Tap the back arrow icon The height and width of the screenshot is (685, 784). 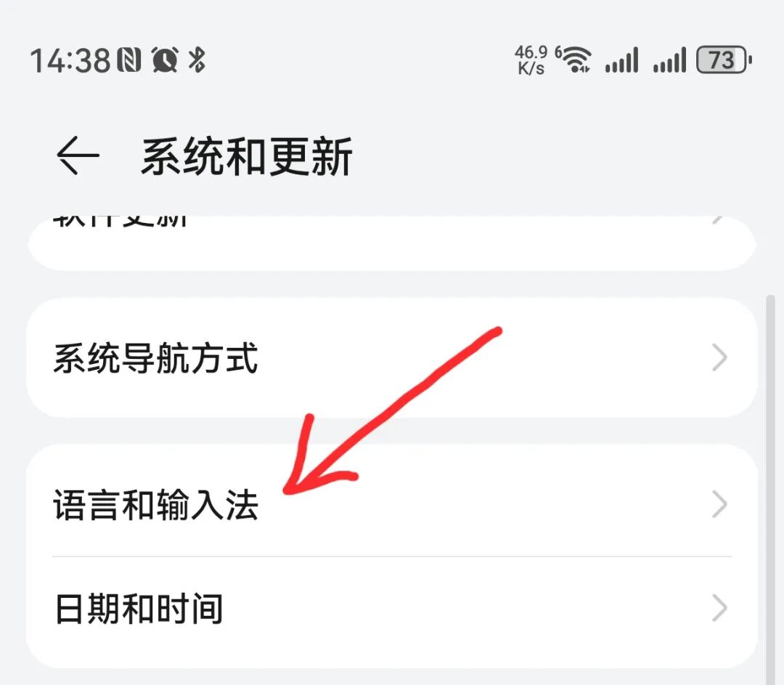[x=78, y=155]
